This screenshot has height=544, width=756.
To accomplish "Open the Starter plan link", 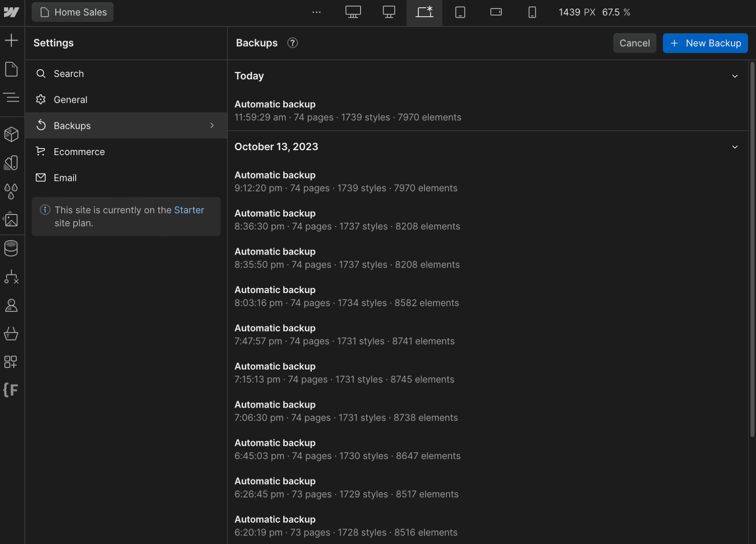I will pyautogui.click(x=189, y=210).
